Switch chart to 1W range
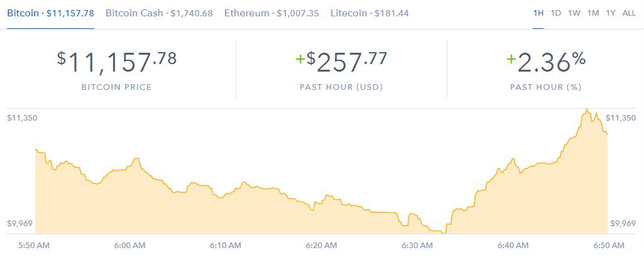The image size is (644, 272). [574, 13]
